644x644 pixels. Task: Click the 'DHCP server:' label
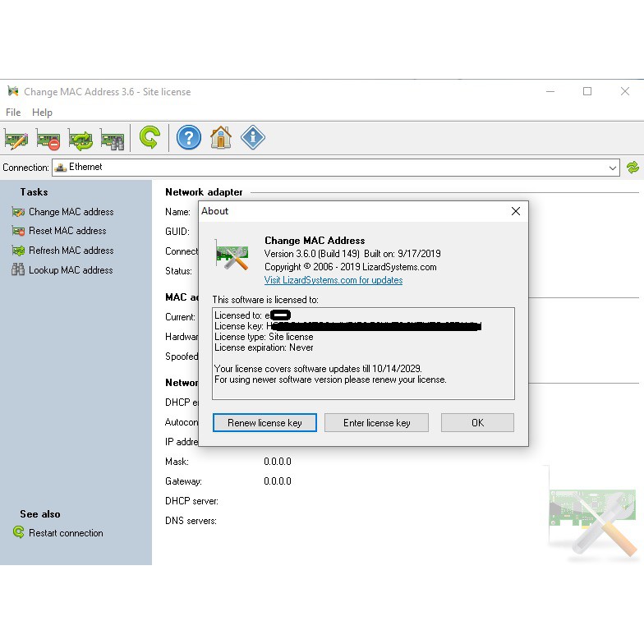coord(192,501)
